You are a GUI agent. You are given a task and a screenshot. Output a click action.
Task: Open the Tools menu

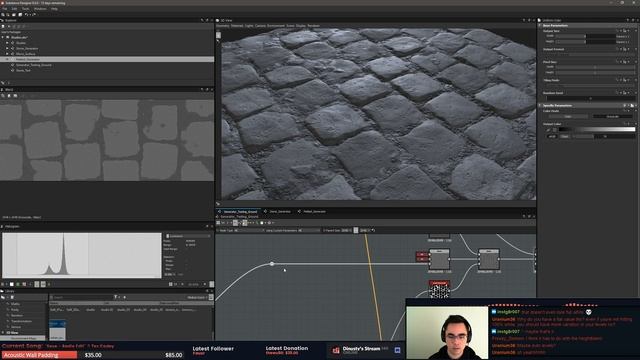point(26,9)
